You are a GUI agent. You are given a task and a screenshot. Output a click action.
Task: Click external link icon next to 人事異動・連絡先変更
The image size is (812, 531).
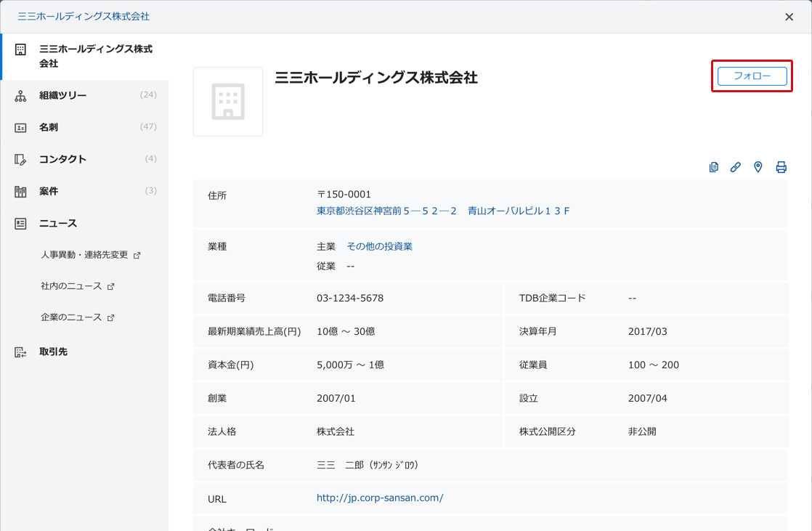click(137, 256)
